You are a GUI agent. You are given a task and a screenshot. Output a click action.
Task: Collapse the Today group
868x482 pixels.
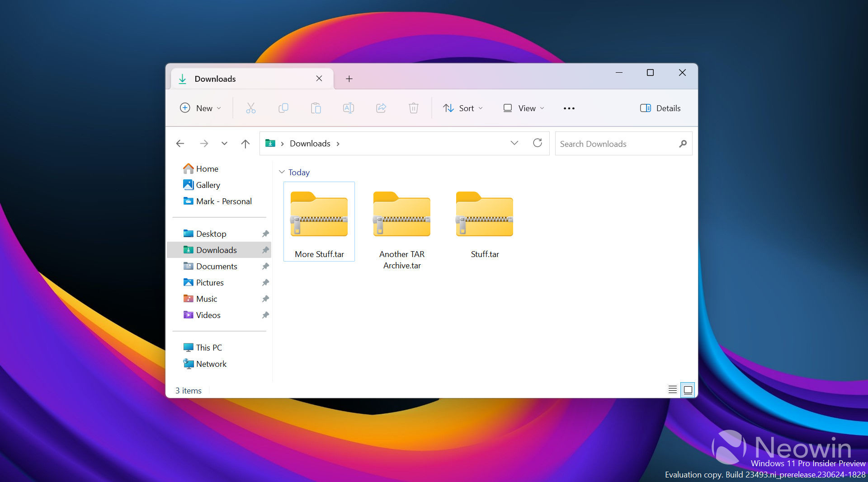(282, 172)
